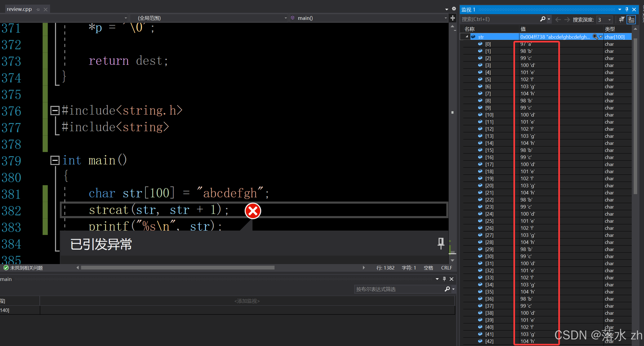Screen dimensions: 644x346
Task: Select the review.cpp editor tab
Action: [x=19, y=9]
